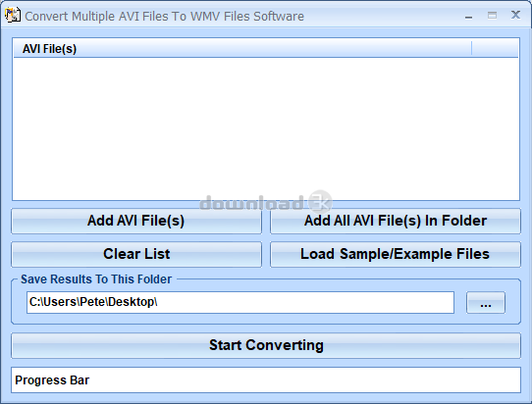
Task: Close the converter window
Action: coord(515,15)
